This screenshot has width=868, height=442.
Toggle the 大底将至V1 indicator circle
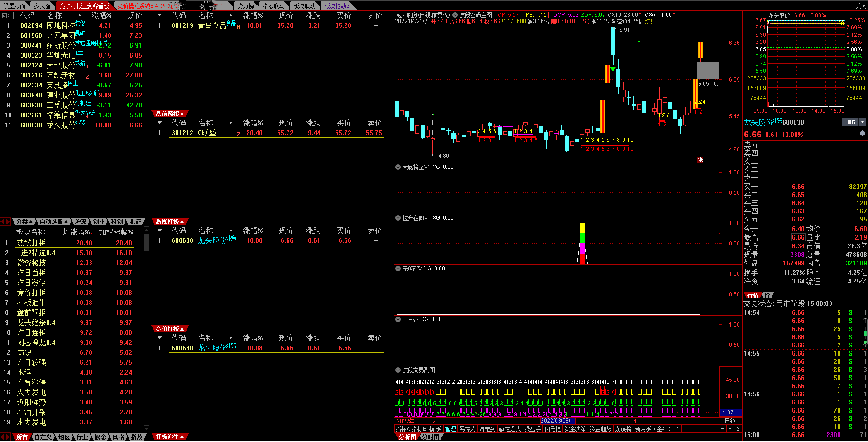pyautogui.click(x=398, y=167)
